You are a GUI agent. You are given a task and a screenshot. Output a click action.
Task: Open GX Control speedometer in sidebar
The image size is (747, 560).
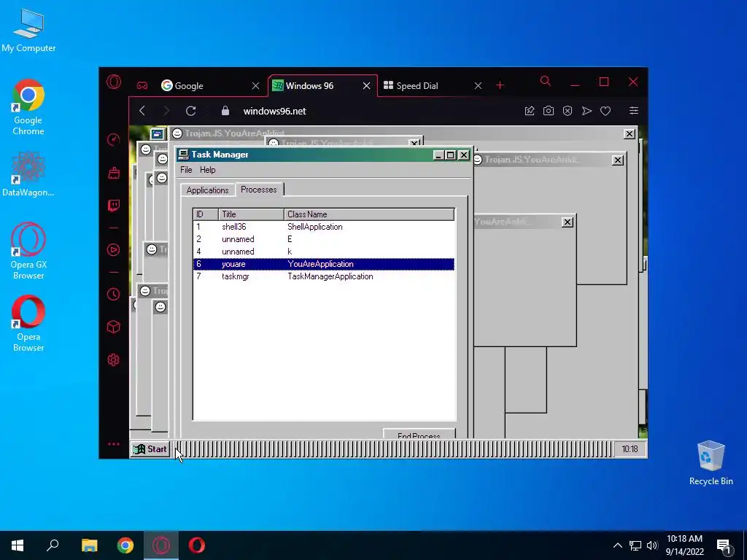113,139
